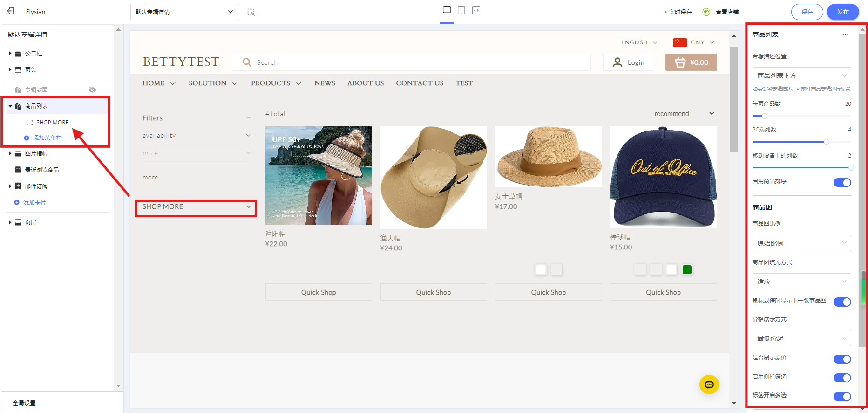Click the SHOP MORE block bracket icon

coord(29,123)
